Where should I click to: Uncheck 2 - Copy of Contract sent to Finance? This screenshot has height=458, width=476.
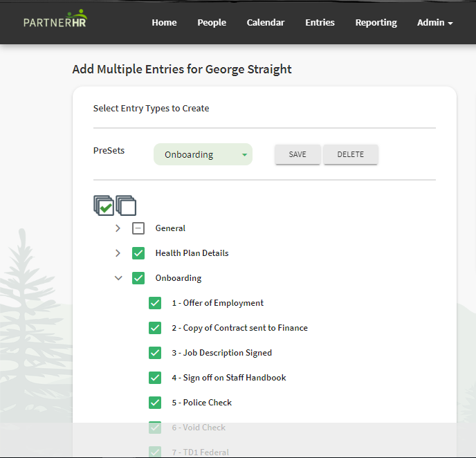[155, 328]
